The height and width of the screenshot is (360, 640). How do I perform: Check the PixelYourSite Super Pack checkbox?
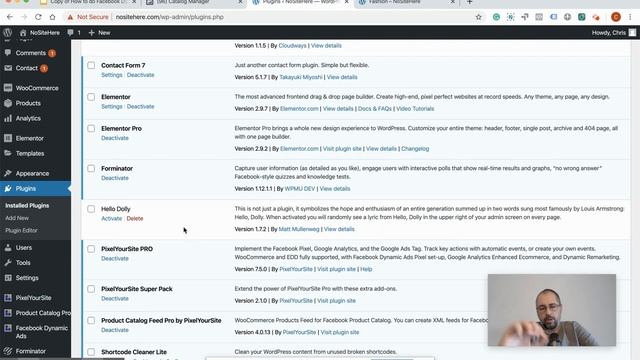point(91,289)
